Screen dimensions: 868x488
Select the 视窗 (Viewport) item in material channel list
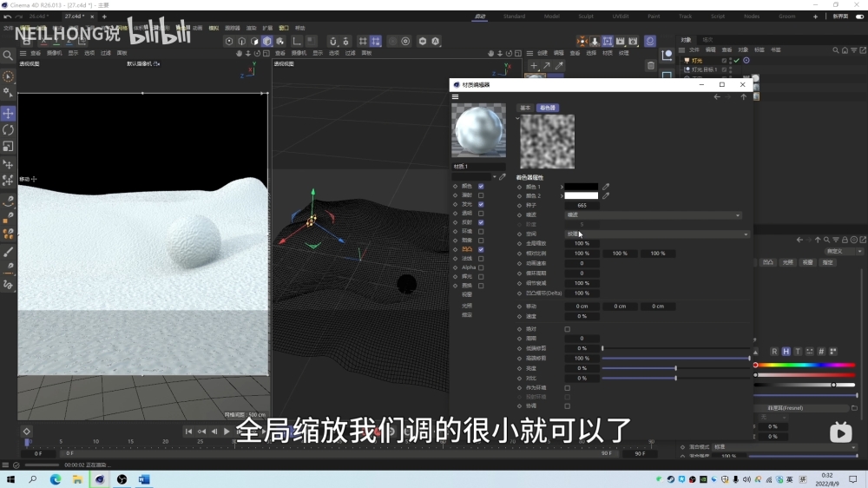(467, 294)
